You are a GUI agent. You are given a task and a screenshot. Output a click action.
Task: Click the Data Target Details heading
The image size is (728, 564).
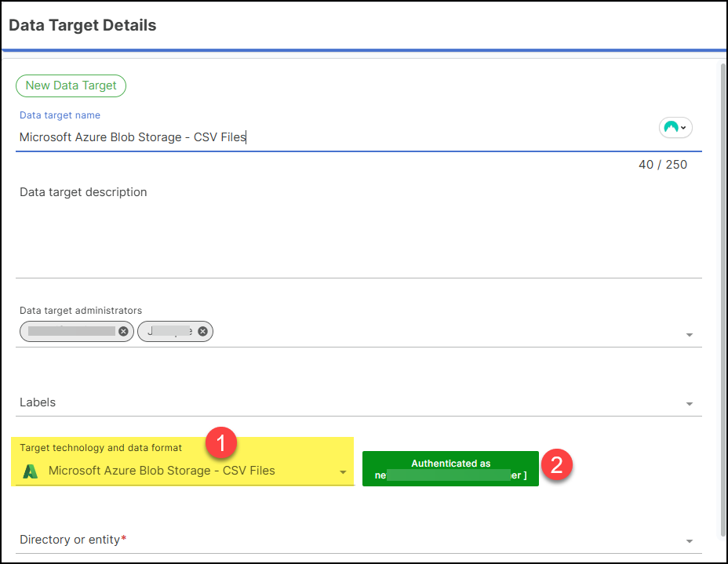82,25
